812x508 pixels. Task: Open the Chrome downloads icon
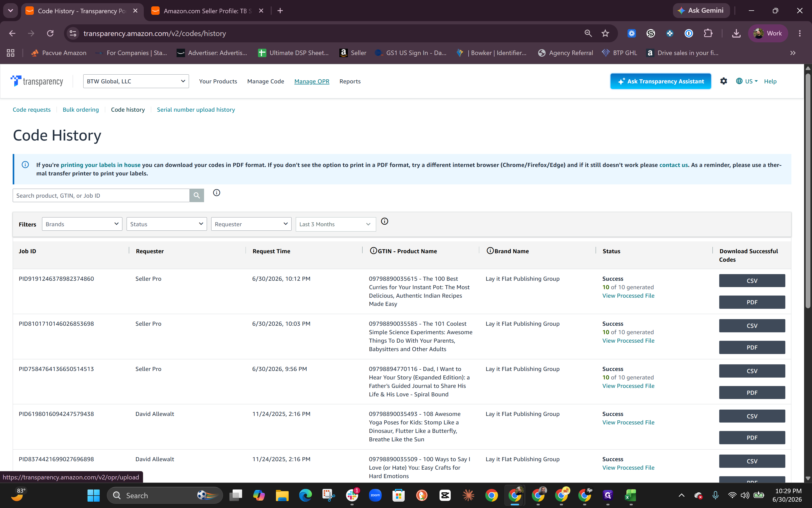736,33
